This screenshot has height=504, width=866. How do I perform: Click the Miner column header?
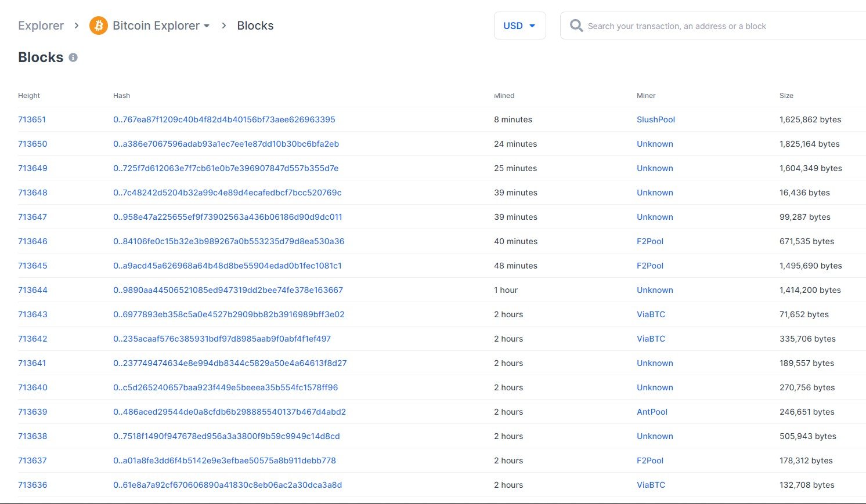click(x=646, y=96)
